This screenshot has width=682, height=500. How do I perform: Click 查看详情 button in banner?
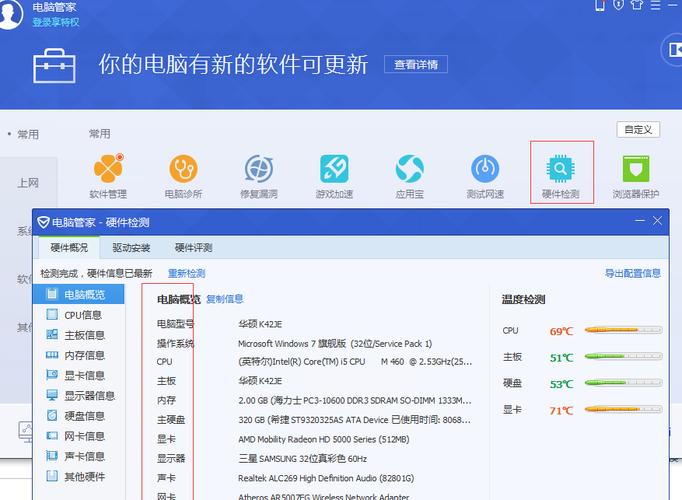click(416, 64)
